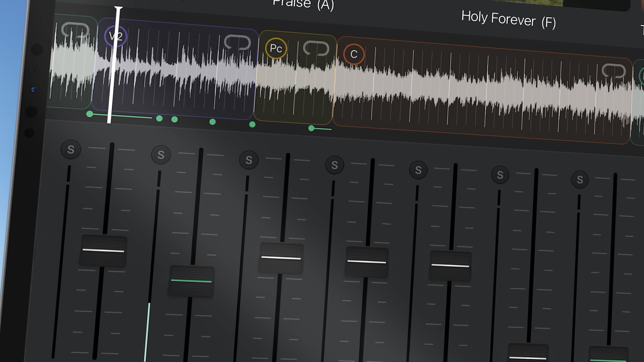
Task: Click the fourth channel's volume fader knob
Action: [367, 262]
